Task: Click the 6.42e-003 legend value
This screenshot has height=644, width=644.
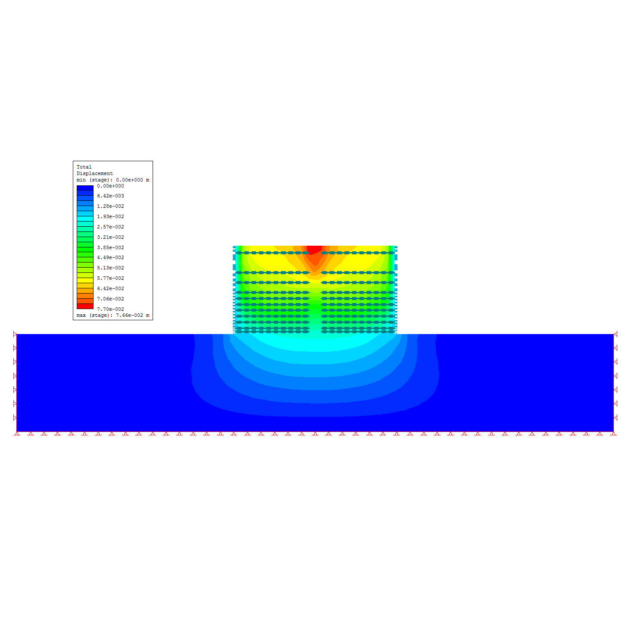Action: [x=110, y=196]
